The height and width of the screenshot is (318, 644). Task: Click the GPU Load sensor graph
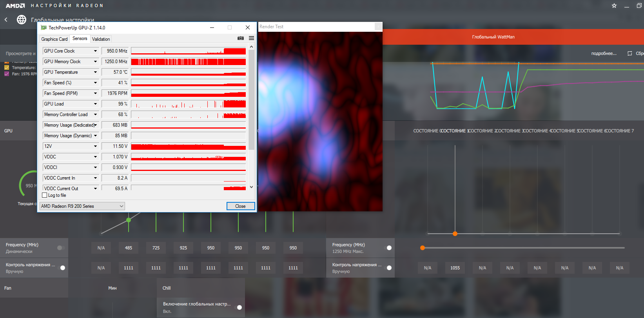[x=189, y=104]
